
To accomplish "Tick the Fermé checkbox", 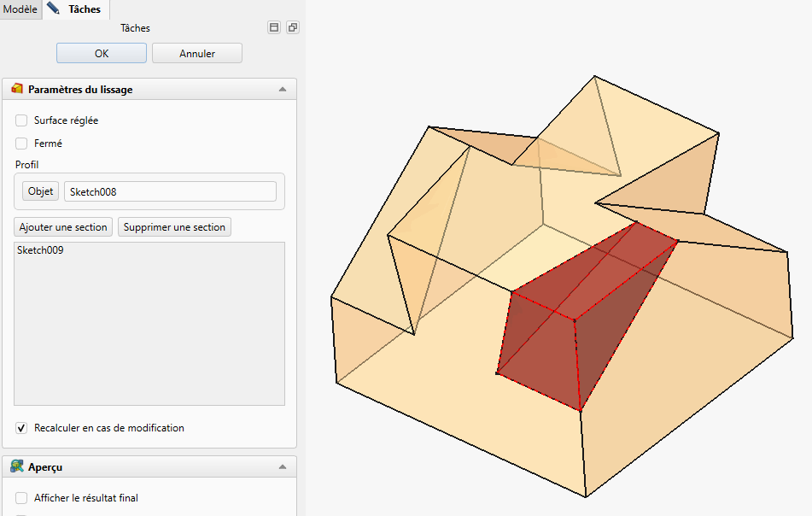I will pos(21,144).
